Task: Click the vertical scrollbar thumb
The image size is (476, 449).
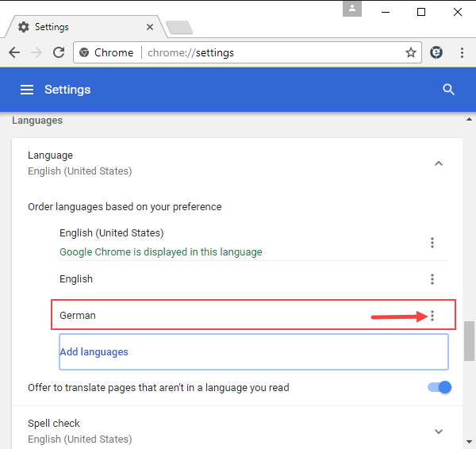Action: [x=469, y=341]
